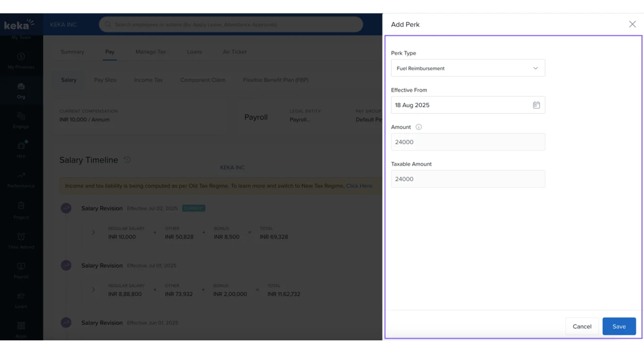Open Time Attend in the sidebar
This screenshot has height=362, width=644.
tap(21, 241)
